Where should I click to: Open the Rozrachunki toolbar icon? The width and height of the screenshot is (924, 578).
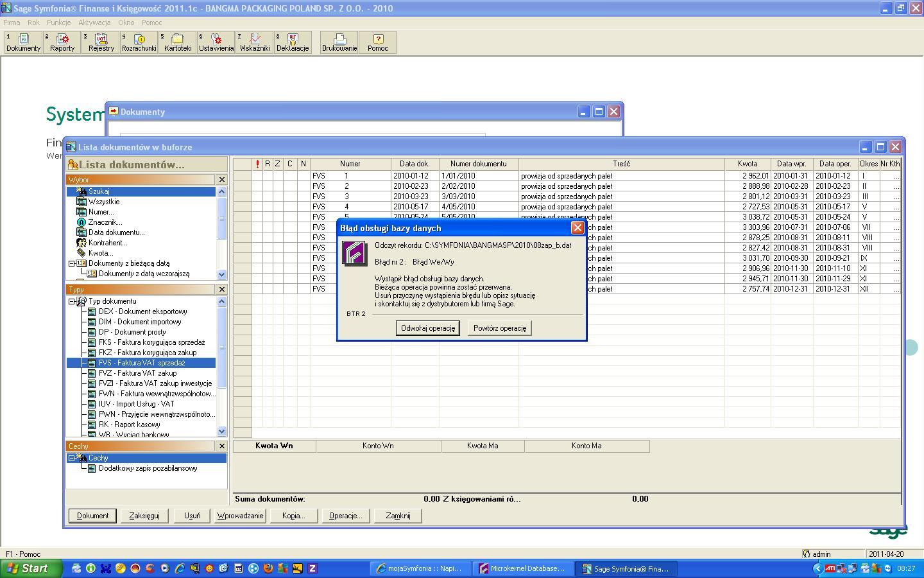click(x=139, y=42)
